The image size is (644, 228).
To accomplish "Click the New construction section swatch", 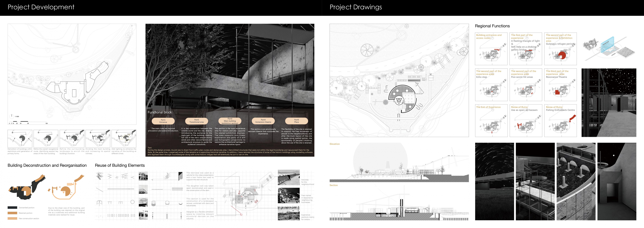I will 12,218.
